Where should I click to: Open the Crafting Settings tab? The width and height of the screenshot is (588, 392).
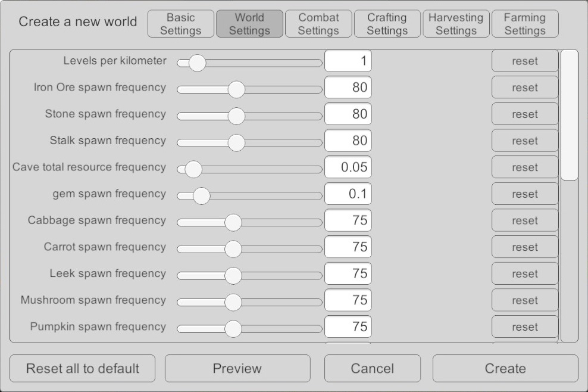tap(387, 24)
